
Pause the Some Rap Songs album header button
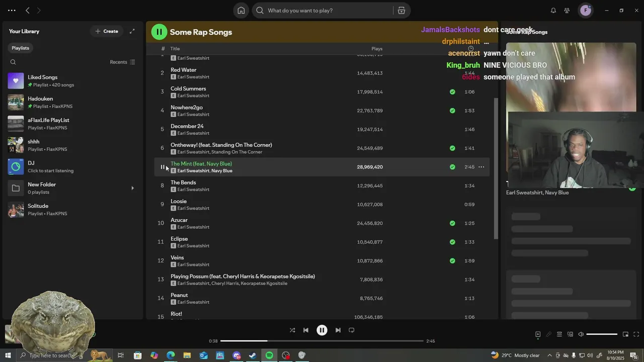point(159,32)
